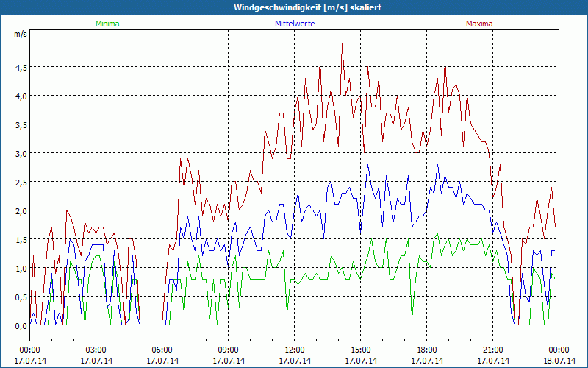The width and height of the screenshot is (588, 368).
Task: Click the '18:00' time axis label
Action: [427, 350]
